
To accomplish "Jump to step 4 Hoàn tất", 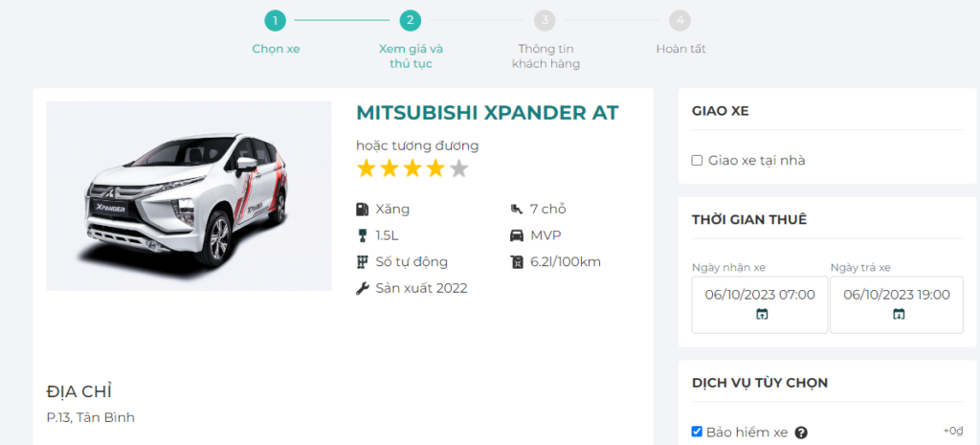I will tap(680, 20).
